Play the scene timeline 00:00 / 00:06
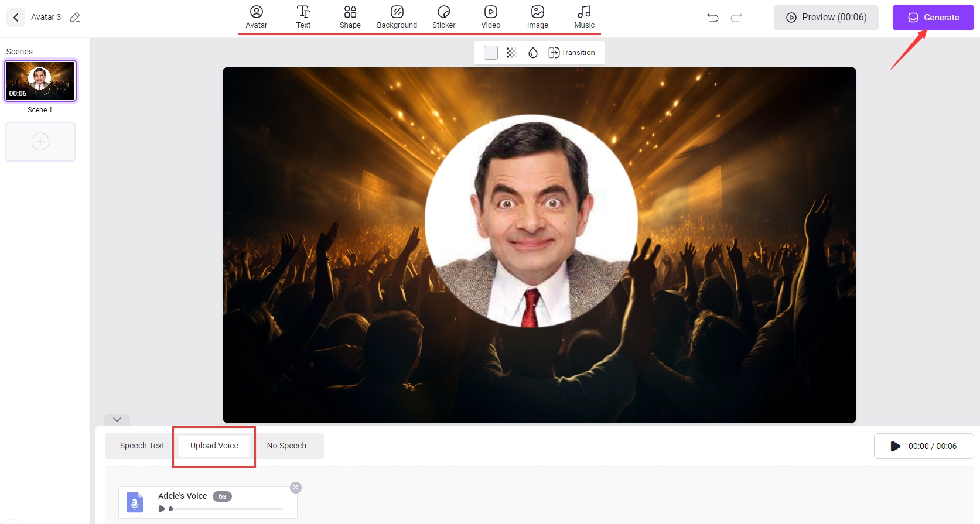980x524 pixels. [924, 446]
